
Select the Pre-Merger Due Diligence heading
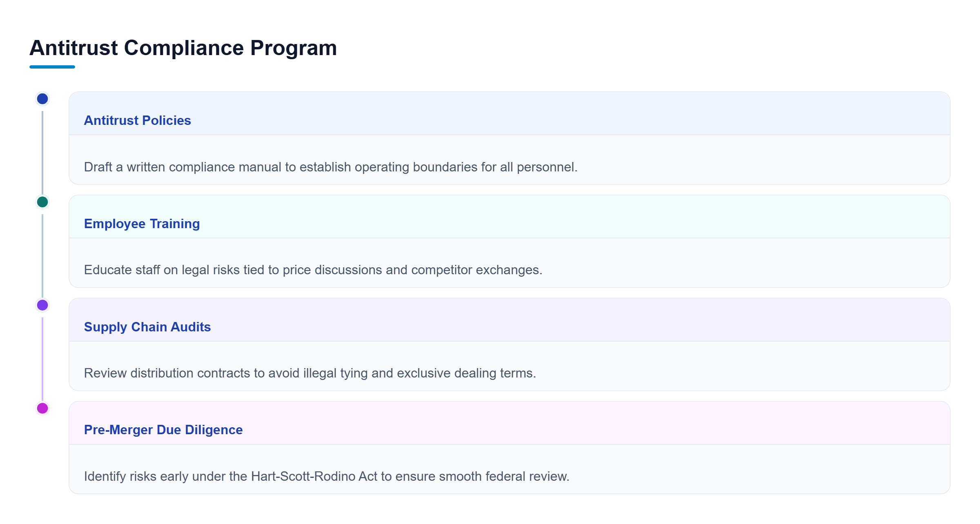tap(163, 430)
